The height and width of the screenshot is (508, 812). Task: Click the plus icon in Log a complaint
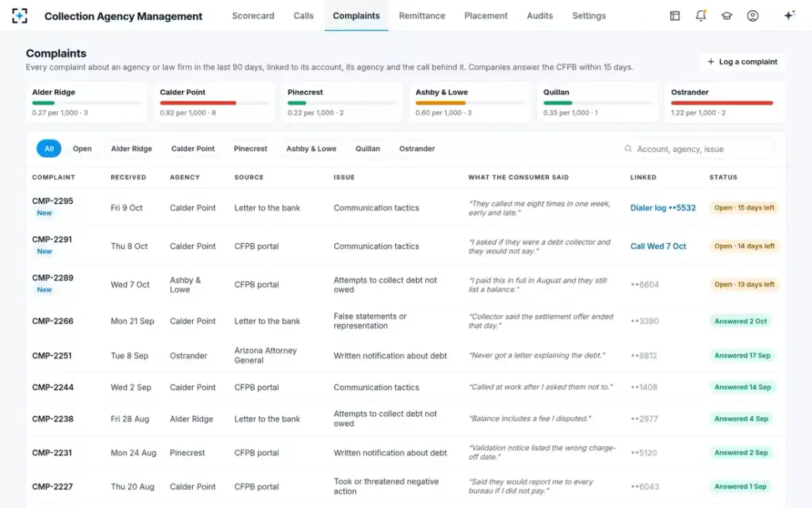click(x=710, y=62)
